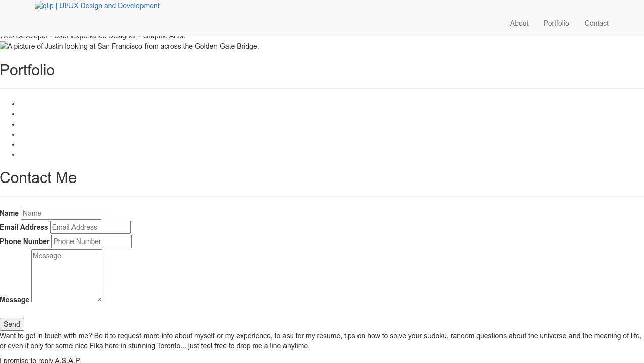
Task: Click the "I promise to reply A.S.A.P." text
Action: pyautogui.click(x=40, y=360)
